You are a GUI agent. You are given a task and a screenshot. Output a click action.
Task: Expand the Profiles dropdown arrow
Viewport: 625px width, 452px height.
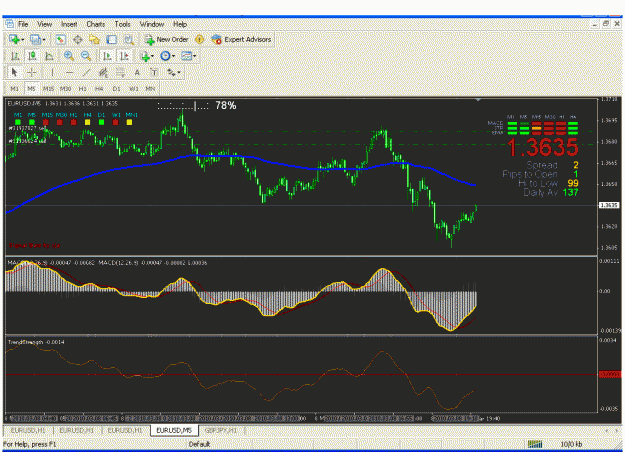pyautogui.click(x=44, y=39)
